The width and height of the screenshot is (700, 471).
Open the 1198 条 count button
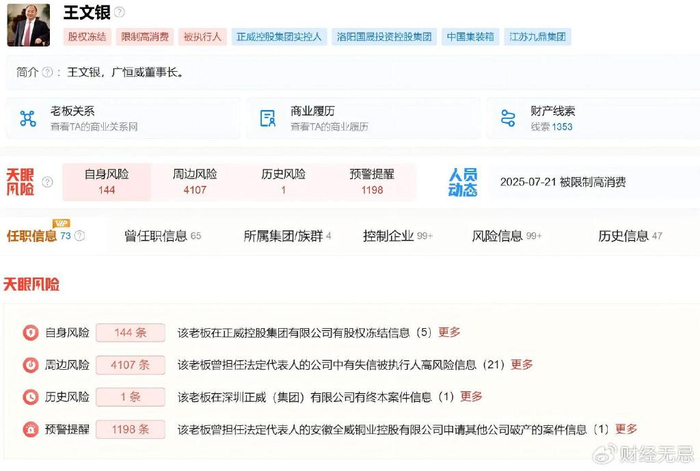(130, 429)
